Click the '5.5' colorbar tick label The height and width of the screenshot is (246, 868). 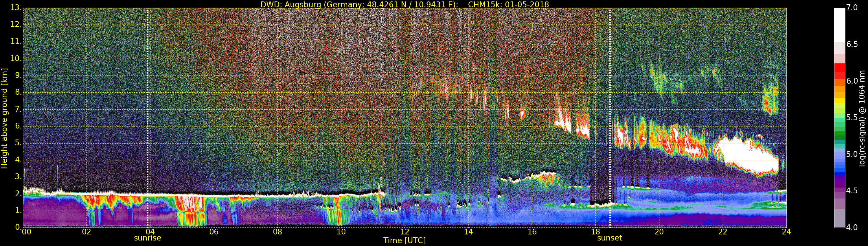click(852, 118)
